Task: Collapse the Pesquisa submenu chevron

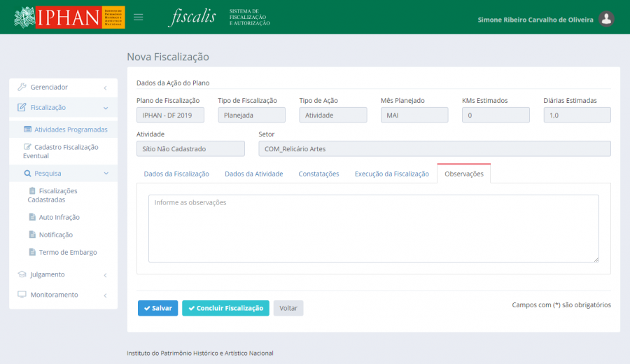Action: [106, 173]
